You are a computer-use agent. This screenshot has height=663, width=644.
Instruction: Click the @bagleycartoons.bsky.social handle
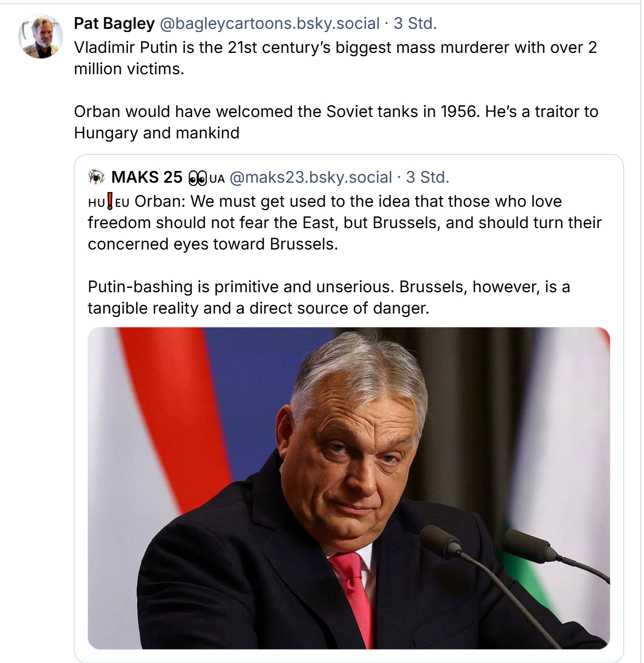click(x=270, y=24)
